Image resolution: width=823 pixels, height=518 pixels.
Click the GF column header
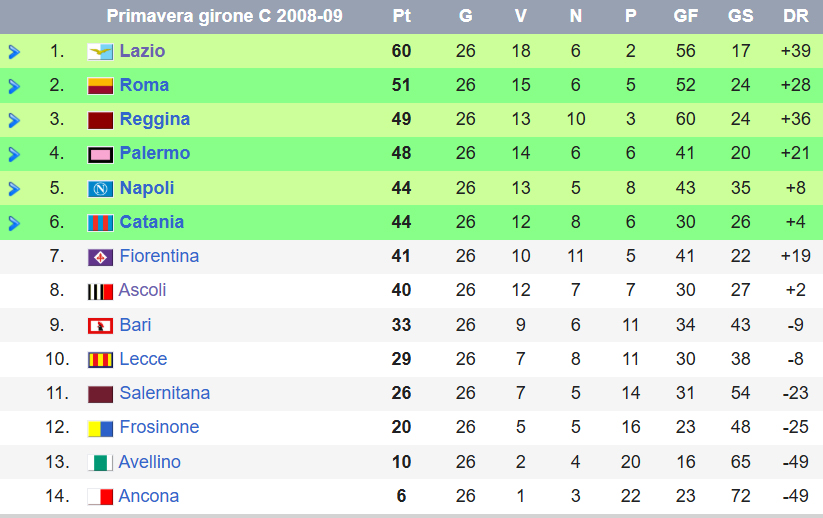pos(685,16)
